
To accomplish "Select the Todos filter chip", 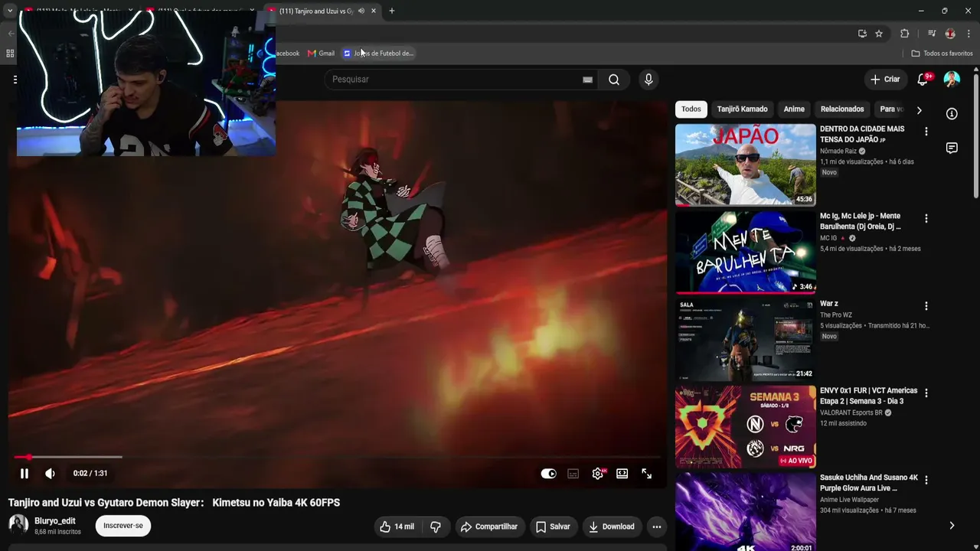I will [x=691, y=109].
